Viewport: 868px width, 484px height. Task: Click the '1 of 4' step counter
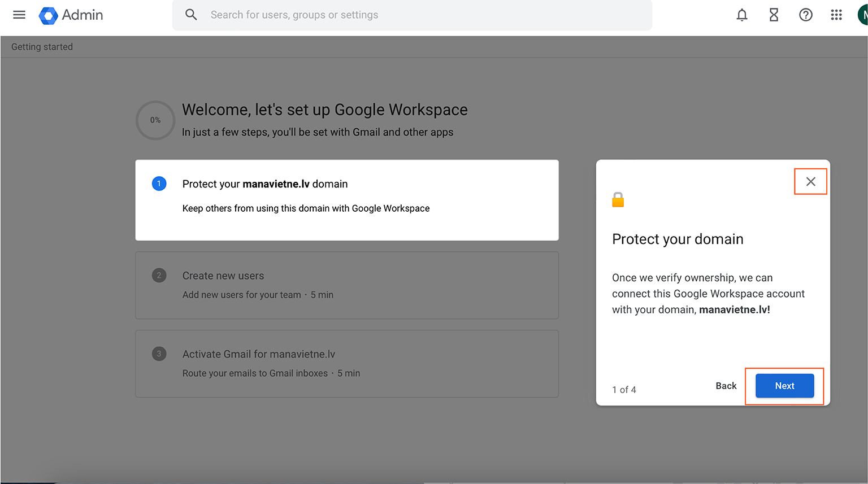[x=624, y=390]
